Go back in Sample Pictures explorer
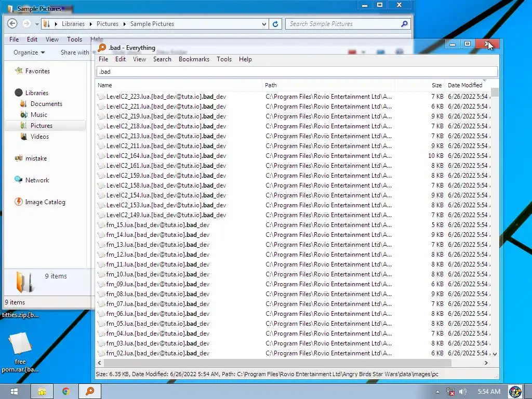Viewport: 532px width, 399px height. [12, 24]
